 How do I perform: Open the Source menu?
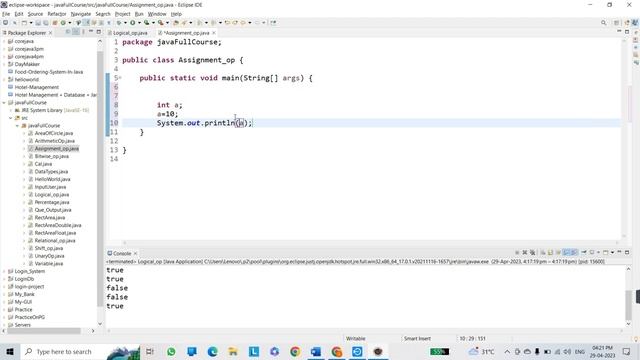(x=35, y=14)
